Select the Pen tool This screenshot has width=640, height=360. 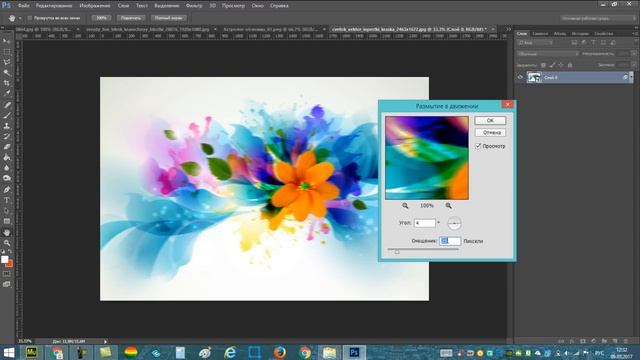pyautogui.click(x=7, y=189)
